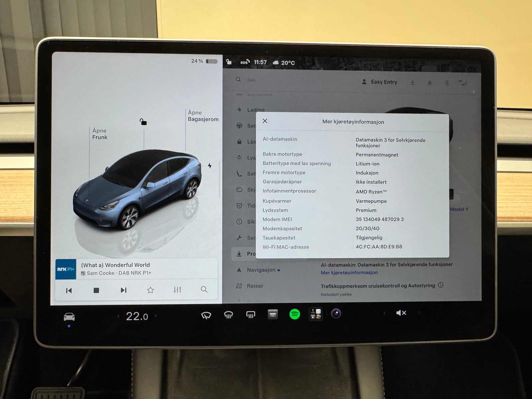The width and height of the screenshot is (532, 399).
Task: Tap the Tilgjengelig towing value
Action: click(x=369, y=237)
